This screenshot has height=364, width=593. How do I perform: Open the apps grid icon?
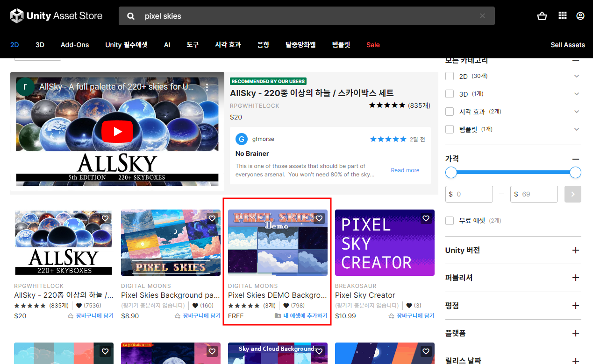pyautogui.click(x=563, y=16)
